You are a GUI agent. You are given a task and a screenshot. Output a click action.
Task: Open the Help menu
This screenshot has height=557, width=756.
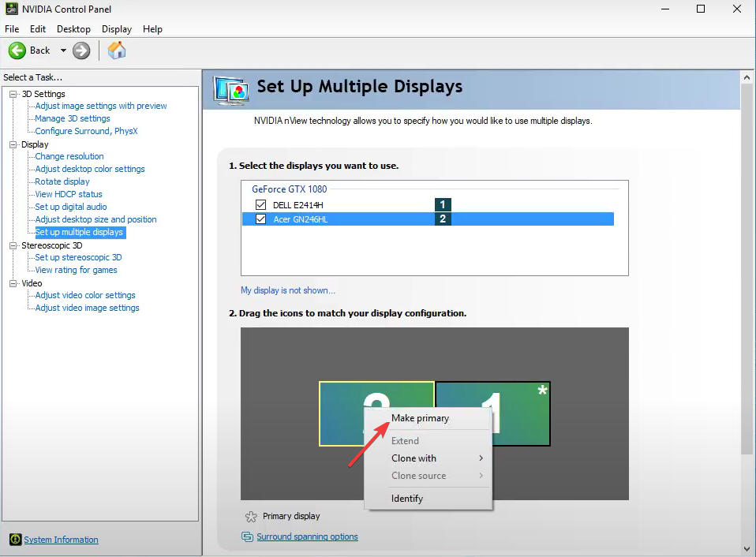[x=152, y=29]
